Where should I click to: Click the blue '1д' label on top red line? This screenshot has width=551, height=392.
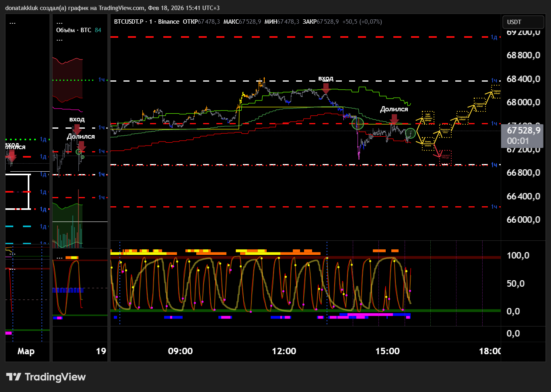click(x=494, y=37)
